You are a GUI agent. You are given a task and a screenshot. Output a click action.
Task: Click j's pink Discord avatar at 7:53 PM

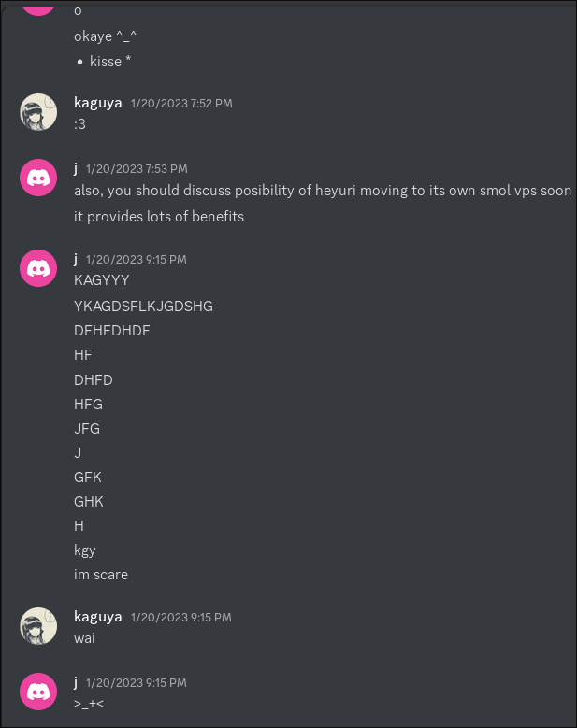[38, 178]
